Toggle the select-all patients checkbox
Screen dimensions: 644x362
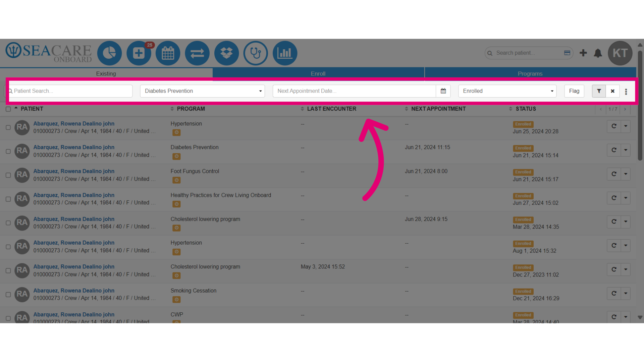click(x=8, y=109)
